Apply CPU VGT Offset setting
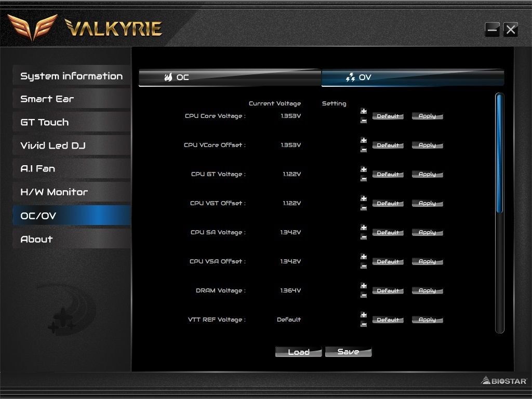 click(427, 203)
